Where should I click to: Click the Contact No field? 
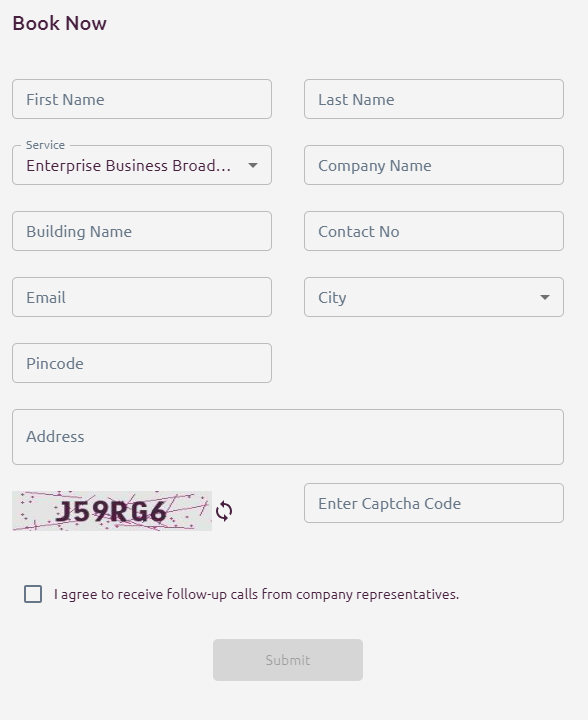coord(434,231)
